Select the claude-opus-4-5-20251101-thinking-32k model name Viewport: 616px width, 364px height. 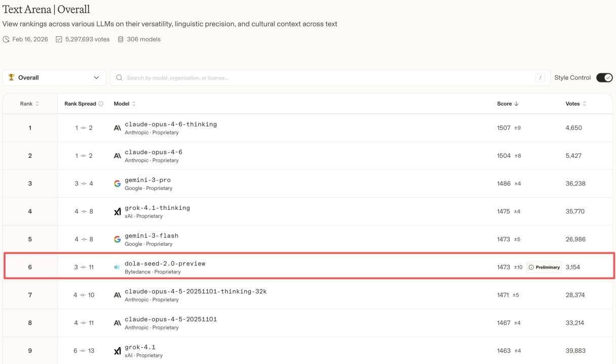(x=195, y=292)
